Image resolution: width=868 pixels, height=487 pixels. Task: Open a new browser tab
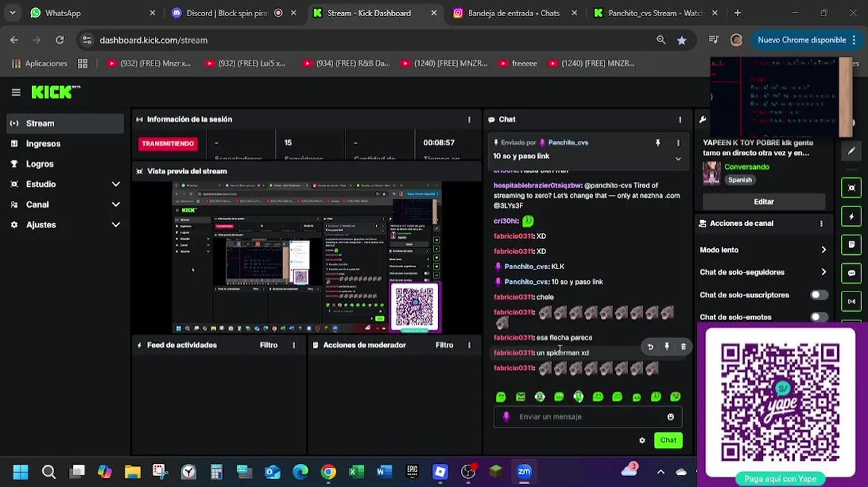pos(738,13)
